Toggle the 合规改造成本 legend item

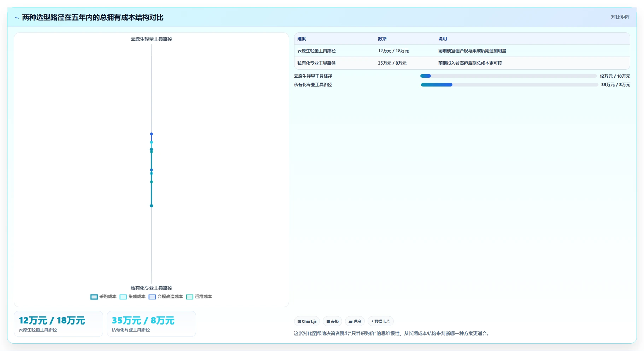coord(166,297)
